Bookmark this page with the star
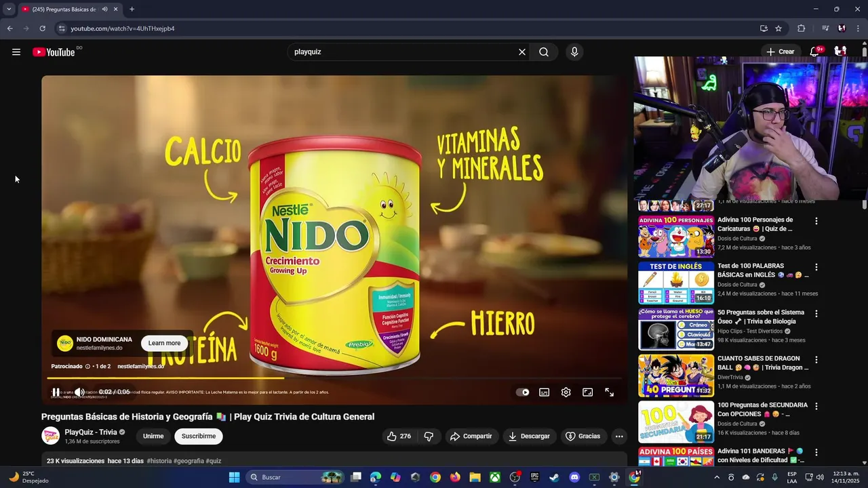 (778, 28)
